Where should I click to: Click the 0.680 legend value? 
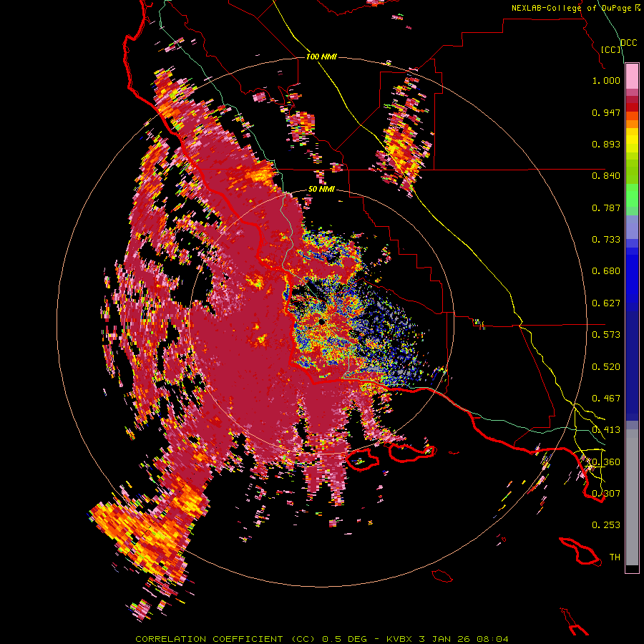[606, 271]
